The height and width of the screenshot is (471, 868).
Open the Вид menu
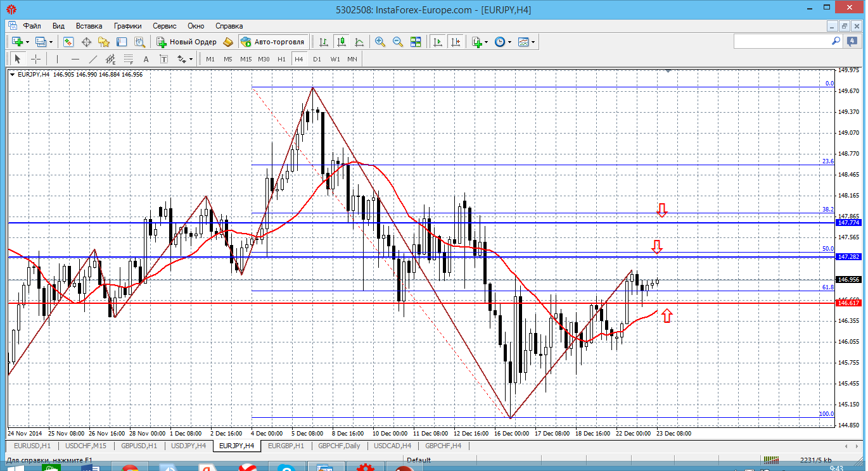pyautogui.click(x=58, y=26)
